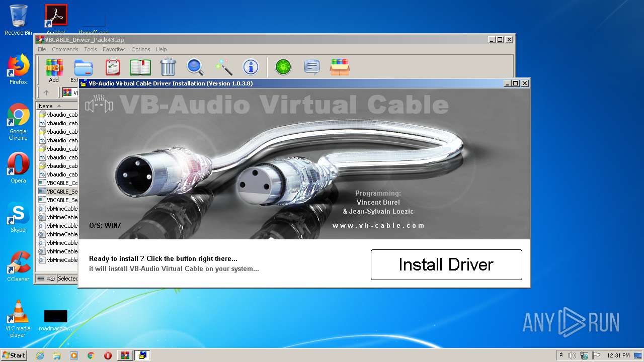Click the VirusScan green bug icon
The image size is (644, 362).
click(283, 67)
